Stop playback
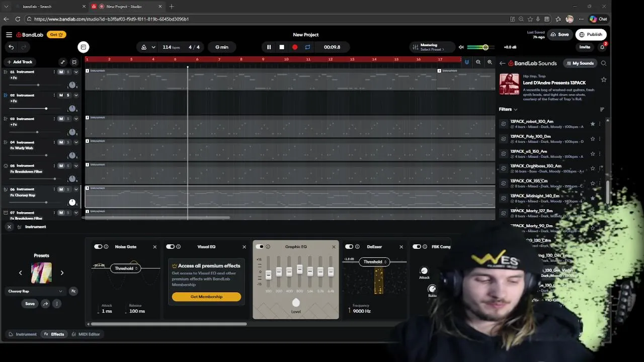644x362 pixels. (282, 47)
